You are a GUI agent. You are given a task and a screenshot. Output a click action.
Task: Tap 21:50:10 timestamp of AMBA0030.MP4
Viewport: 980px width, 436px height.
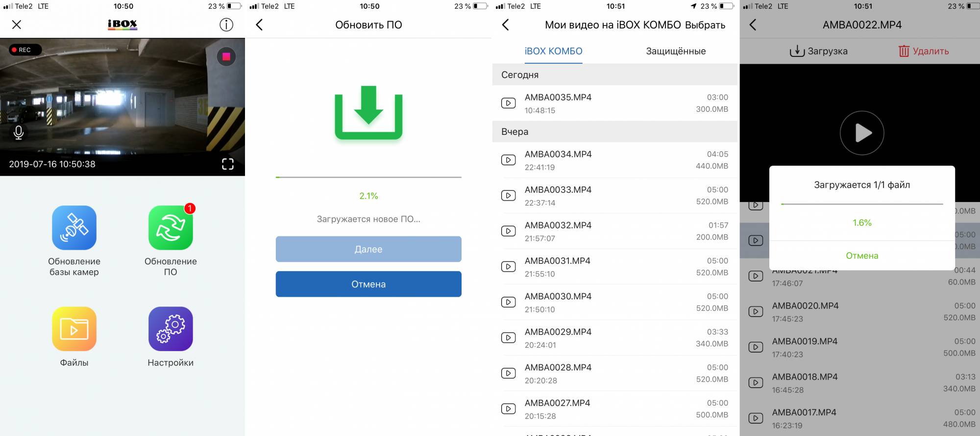click(x=540, y=309)
